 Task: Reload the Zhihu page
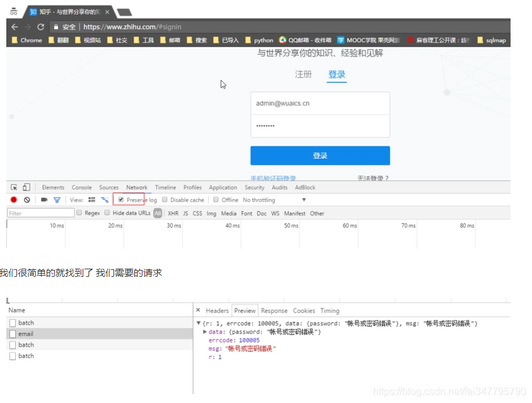coord(41,27)
